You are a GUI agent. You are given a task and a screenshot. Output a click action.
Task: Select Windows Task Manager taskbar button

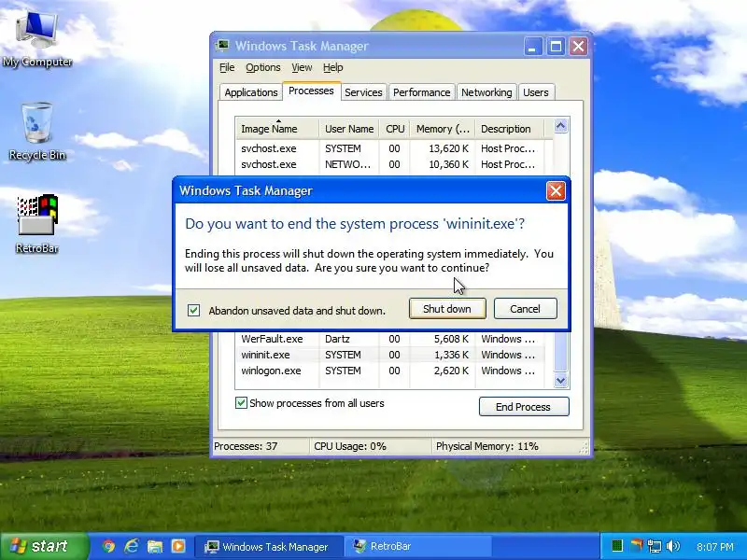click(x=269, y=546)
